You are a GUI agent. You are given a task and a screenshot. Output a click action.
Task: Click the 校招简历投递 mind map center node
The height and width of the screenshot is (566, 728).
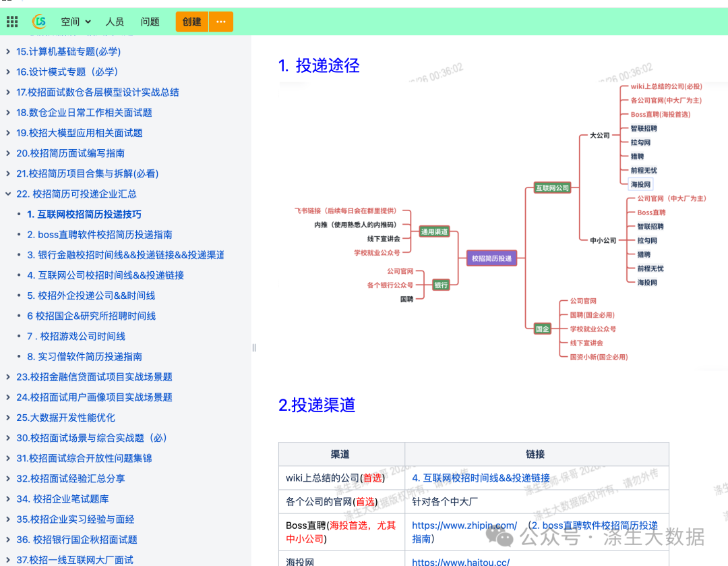(x=491, y=258)
